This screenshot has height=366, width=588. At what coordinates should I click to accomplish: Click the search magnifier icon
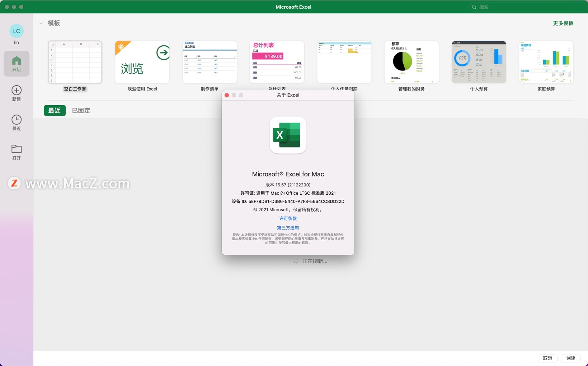pos(474,7)
